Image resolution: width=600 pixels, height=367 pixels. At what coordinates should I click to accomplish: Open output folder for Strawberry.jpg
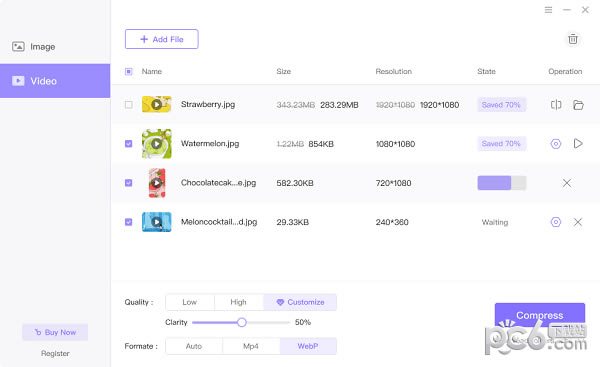[x=578, y=104]
